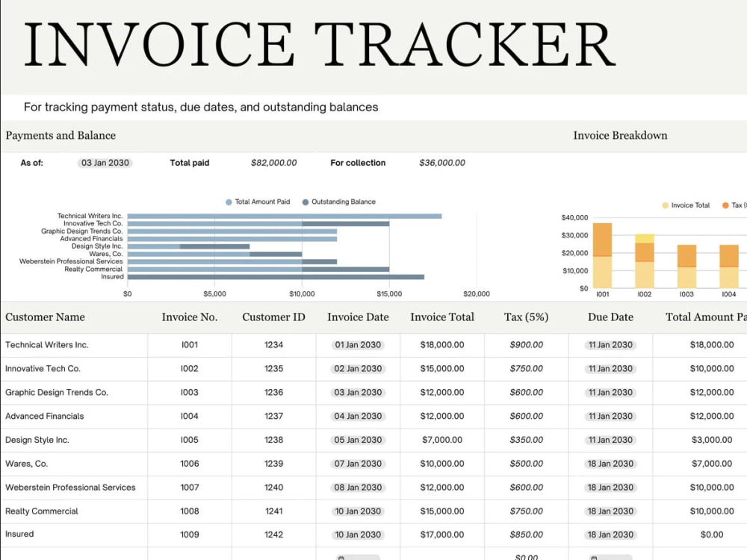Click the $900.00 tax cell
Viewport: 747px width, 560px height.
click(x=527, y=345)
